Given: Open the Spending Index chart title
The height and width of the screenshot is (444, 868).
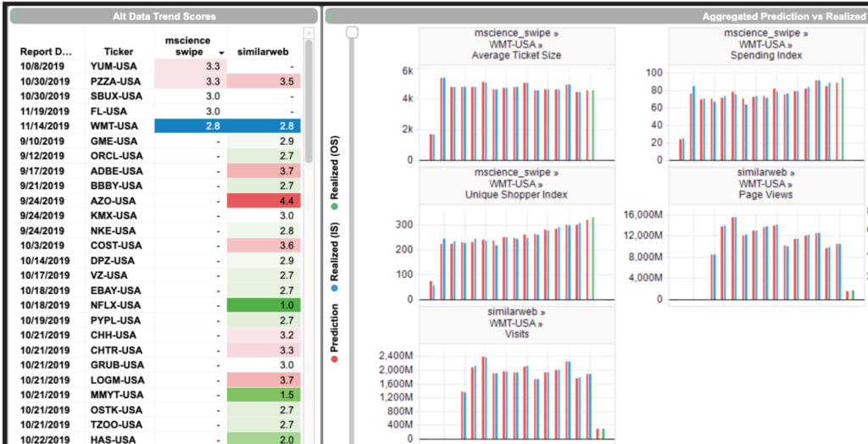Looking at the screenshot, I should click(766, 55).
